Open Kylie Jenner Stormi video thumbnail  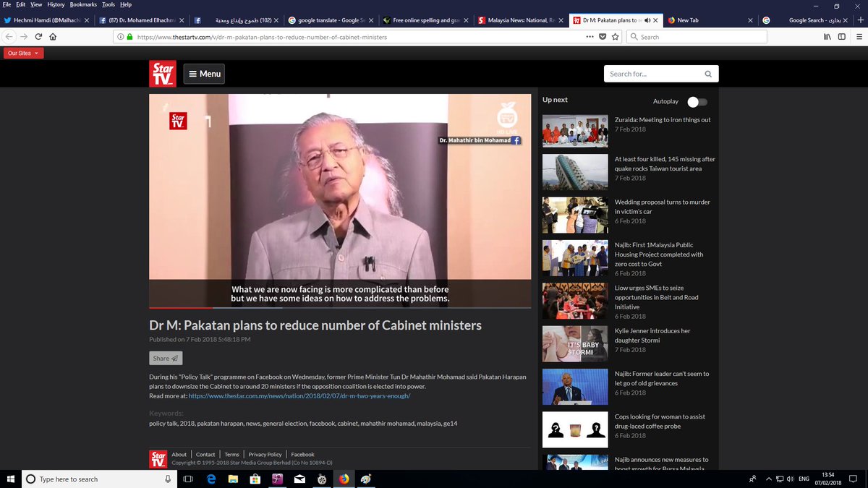click(575, 343)
